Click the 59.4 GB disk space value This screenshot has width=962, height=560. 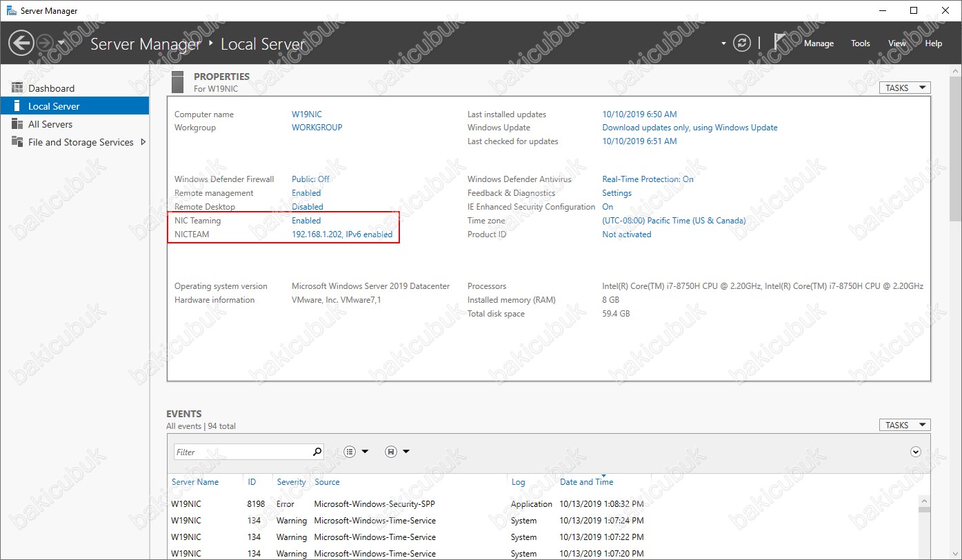point(616,314)
